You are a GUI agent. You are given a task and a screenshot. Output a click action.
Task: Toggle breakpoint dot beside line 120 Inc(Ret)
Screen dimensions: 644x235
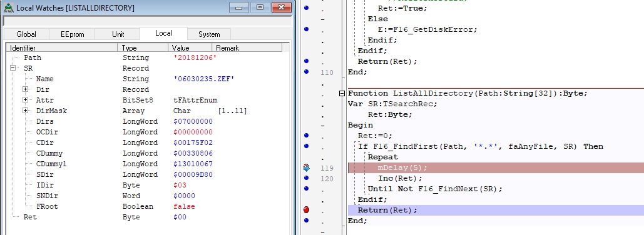307,178
